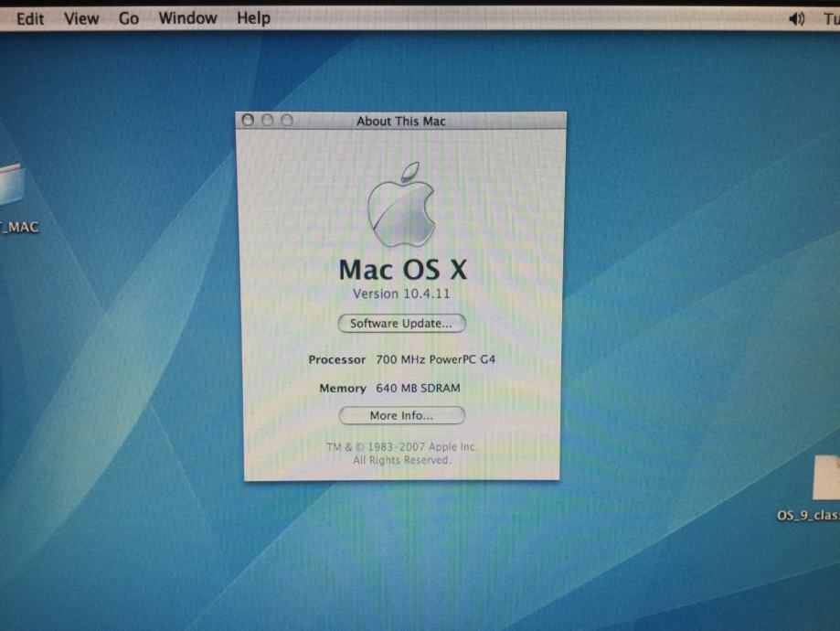The height and width of the screenshot is (631, 840).
Task: Click the Version 10.4.11 text
Action: pos(401,294)
